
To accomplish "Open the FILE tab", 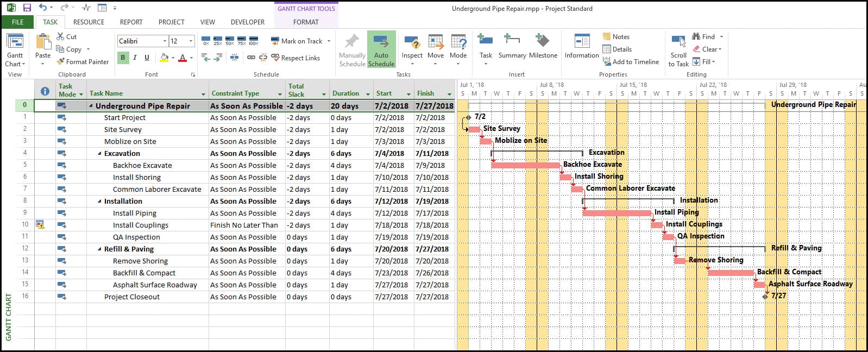I will coord(18,22).
